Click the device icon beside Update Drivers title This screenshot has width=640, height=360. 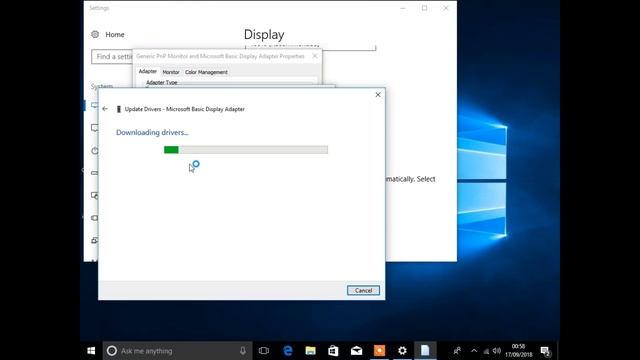(119, 109)
